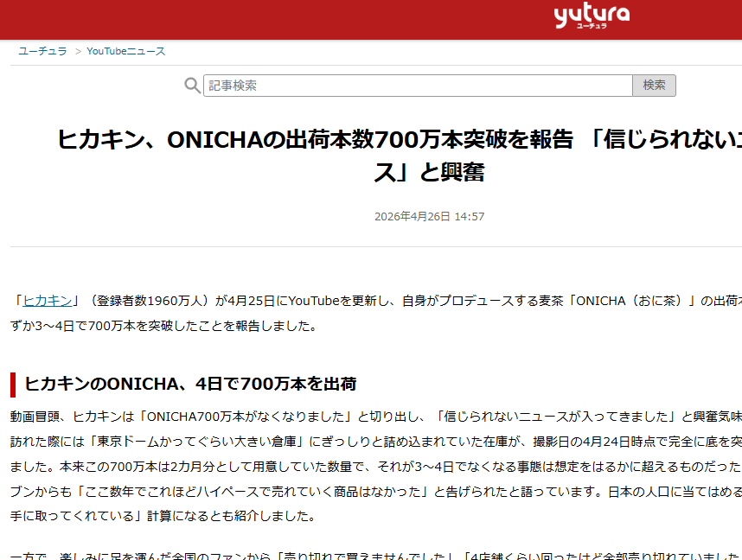Click the 検索 search button
Screen dimensions: 742x560
[x=654, y=86]
